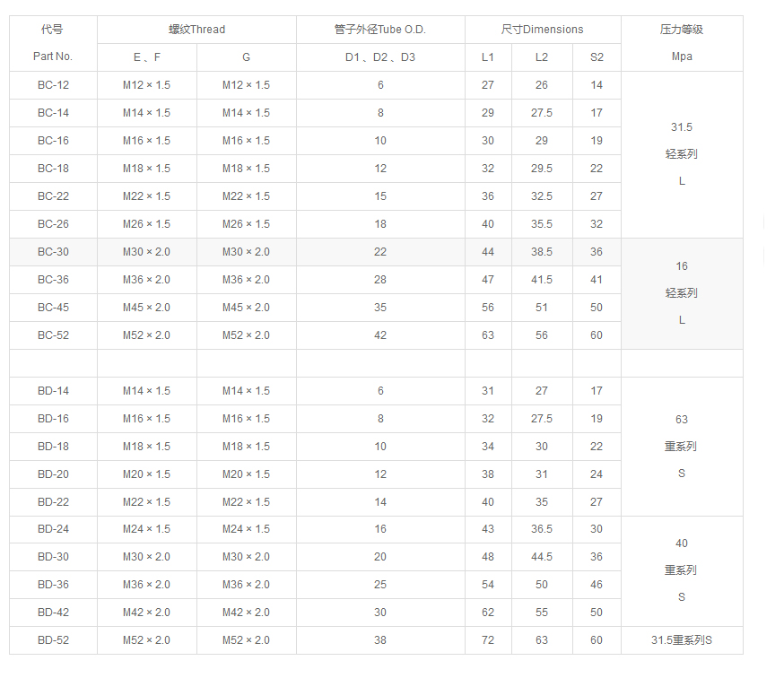Click the tube O.D. value for BC-45

coord(380,308)
